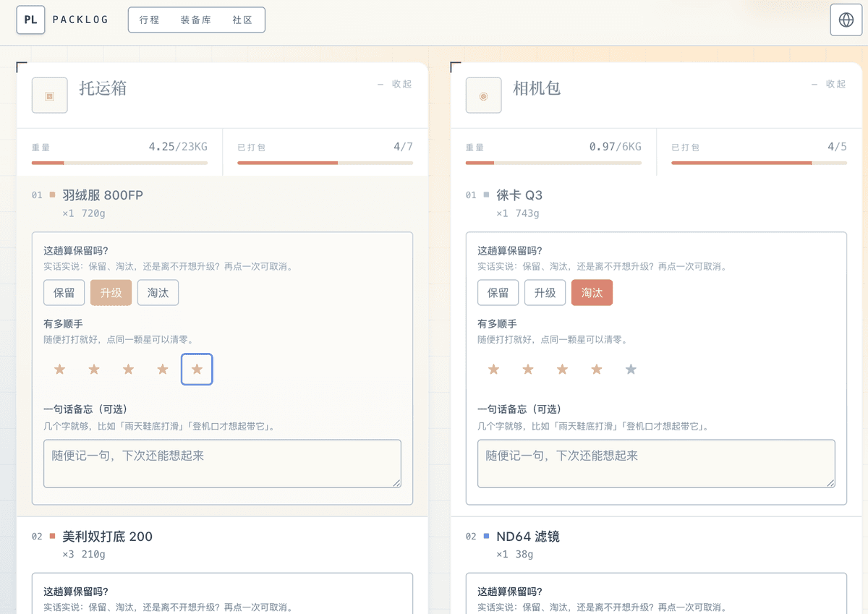Rate 徕卡 Q3 five stars
868x614 pixels.
[x=631, y=370]
